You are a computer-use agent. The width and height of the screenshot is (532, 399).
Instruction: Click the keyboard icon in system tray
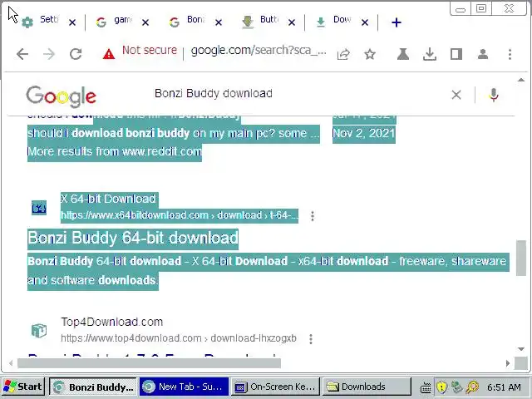(x=426, y=387)
